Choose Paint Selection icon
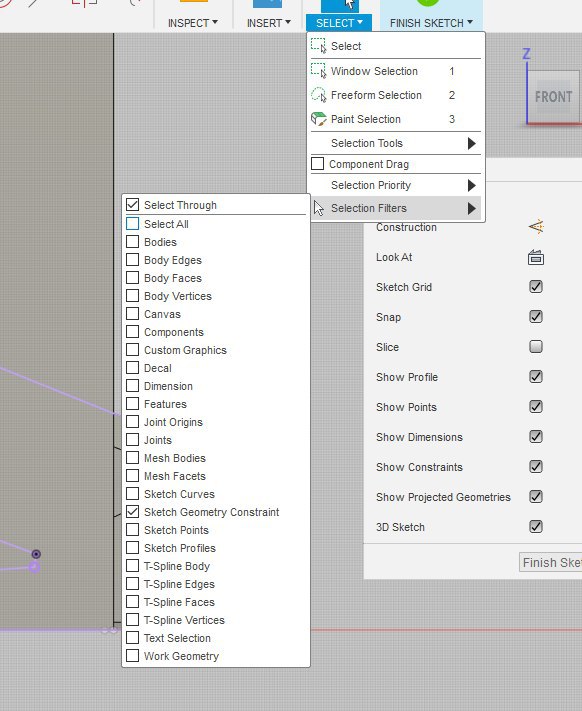The width and height of the screenshot is (582, 711). pos(319,119)
